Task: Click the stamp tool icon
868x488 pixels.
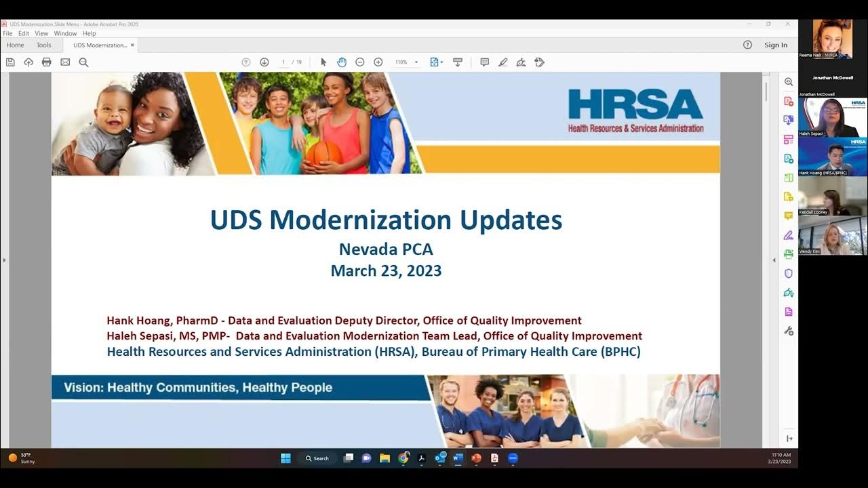Action: coord(539,62)
